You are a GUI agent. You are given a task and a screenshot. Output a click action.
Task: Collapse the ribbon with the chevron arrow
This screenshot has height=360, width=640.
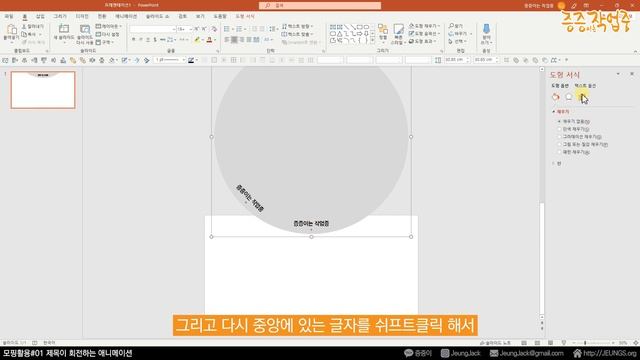coord(635,51)
